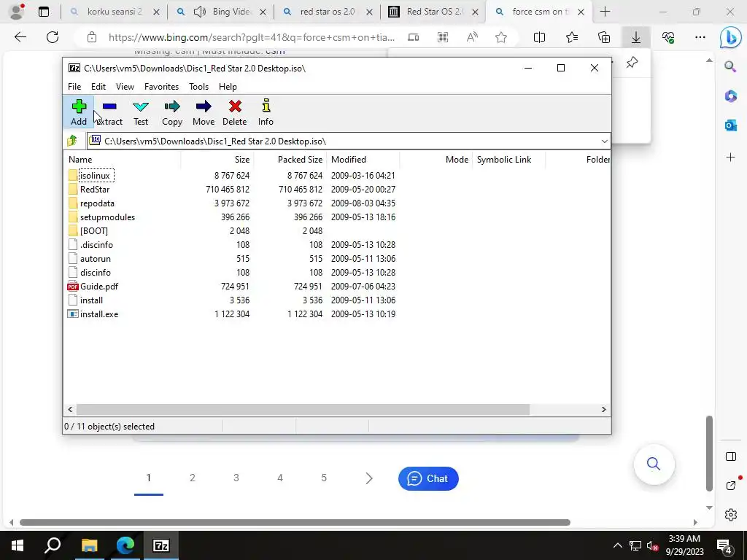Viewport: 747px width, 560px height.
Task: Sort by the Modified column header
Action: click(363, 160)
